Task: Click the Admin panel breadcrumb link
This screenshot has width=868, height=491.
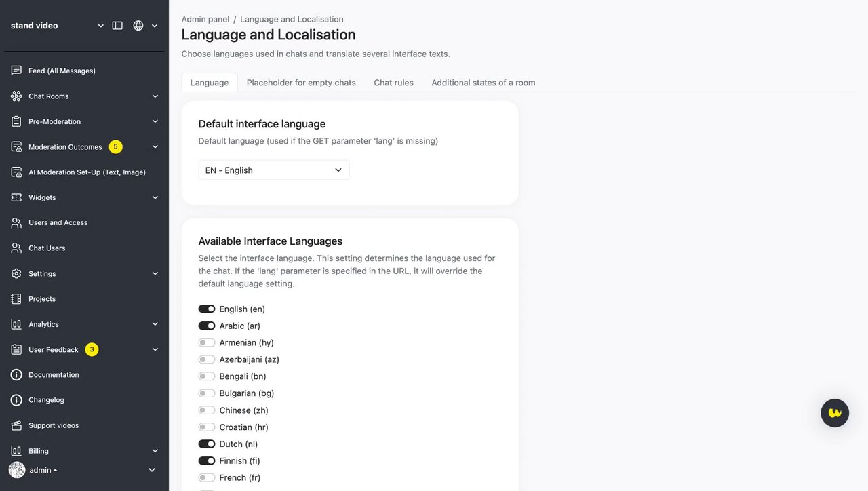Action: 204,19
